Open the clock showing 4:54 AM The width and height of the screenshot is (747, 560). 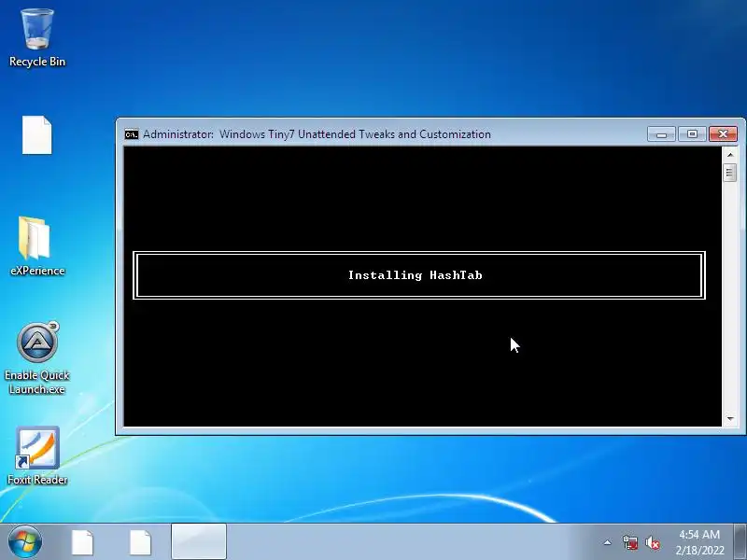[x=699, y=542]
